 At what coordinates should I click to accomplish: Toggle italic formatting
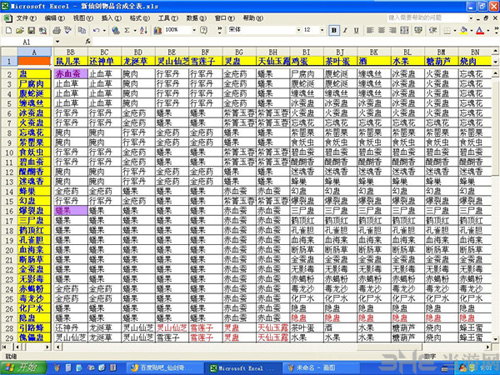(x=345, y=31)
